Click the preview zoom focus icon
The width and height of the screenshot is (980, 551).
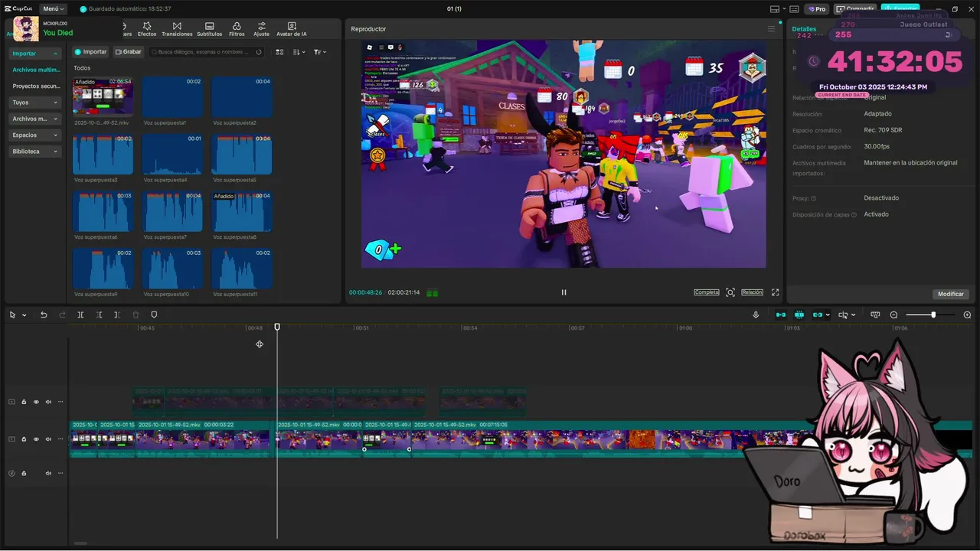pyautogui.click(x=730, y=292)
